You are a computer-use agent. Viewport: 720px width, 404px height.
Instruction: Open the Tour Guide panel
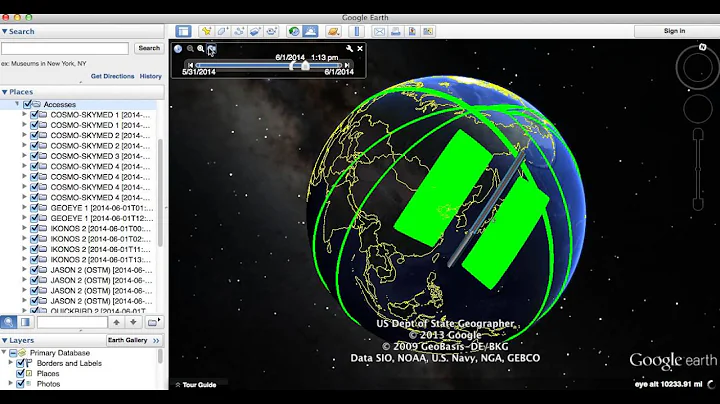[x=196, y=385]
